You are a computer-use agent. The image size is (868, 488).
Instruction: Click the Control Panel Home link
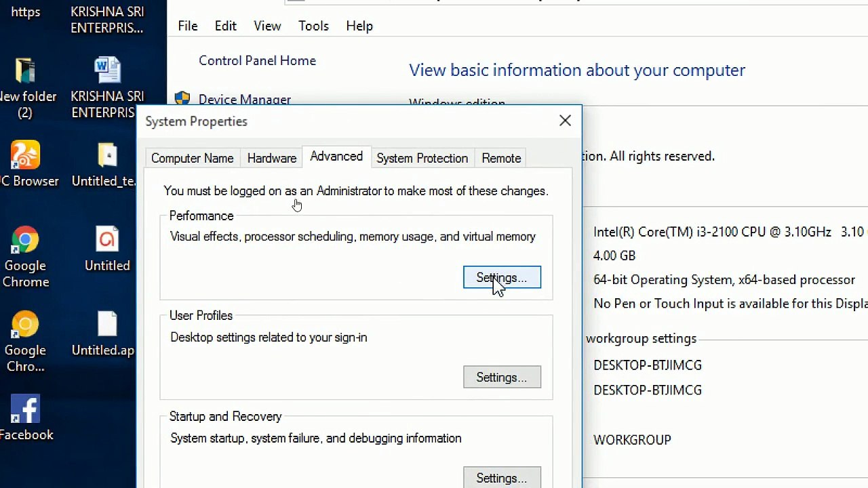click(x=257, y=60)
